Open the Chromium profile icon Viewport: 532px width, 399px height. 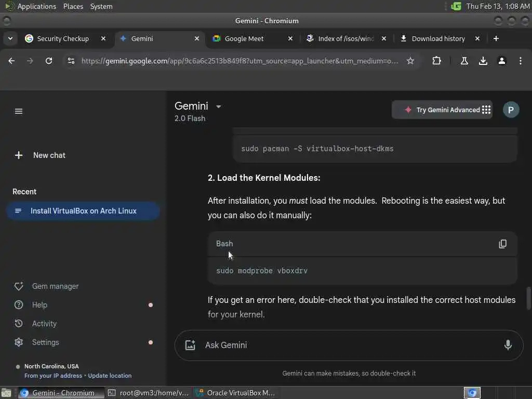point(502,61)
